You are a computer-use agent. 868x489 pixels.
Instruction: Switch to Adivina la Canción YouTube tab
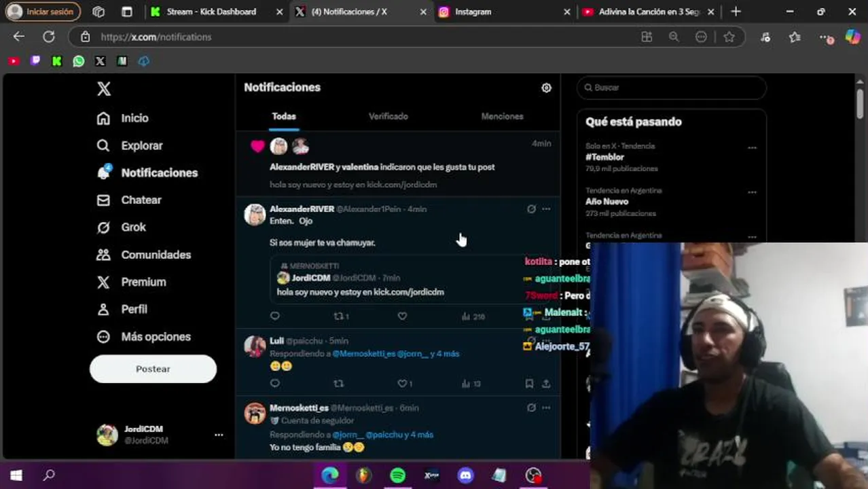(x=649, y=12)
